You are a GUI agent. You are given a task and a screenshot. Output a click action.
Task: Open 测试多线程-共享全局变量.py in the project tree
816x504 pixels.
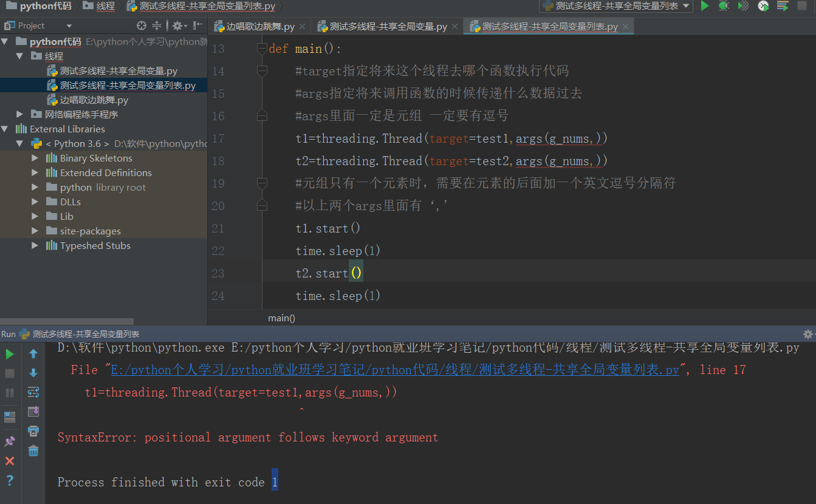pos(118,71)
